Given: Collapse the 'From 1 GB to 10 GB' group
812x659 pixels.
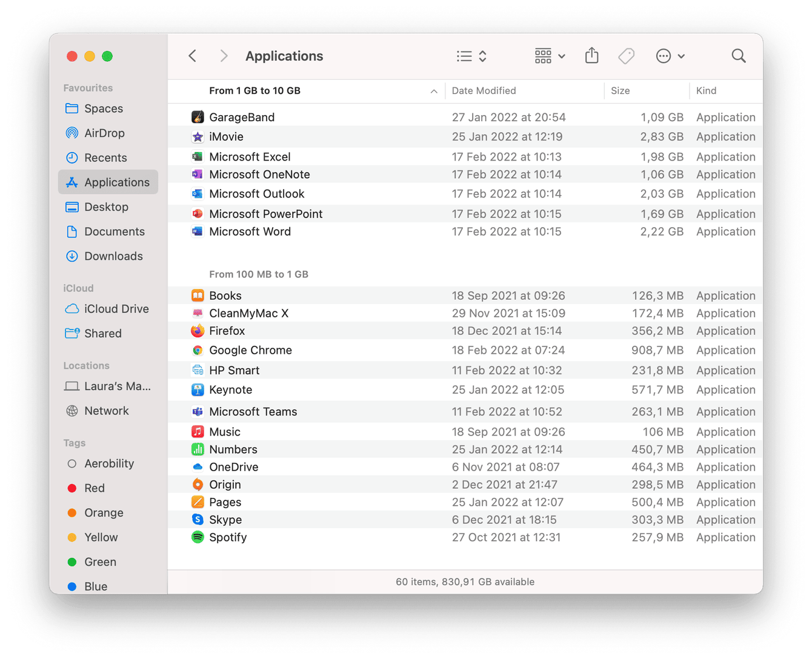Looking at the screenshot, I should pyautogui.click(x=434, y=91).
